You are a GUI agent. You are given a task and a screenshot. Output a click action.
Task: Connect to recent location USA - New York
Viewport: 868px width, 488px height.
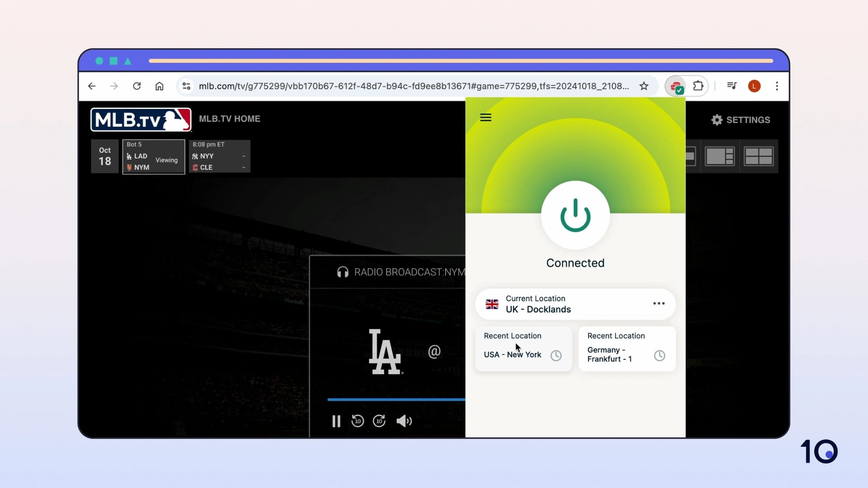[x=524, y=349]
